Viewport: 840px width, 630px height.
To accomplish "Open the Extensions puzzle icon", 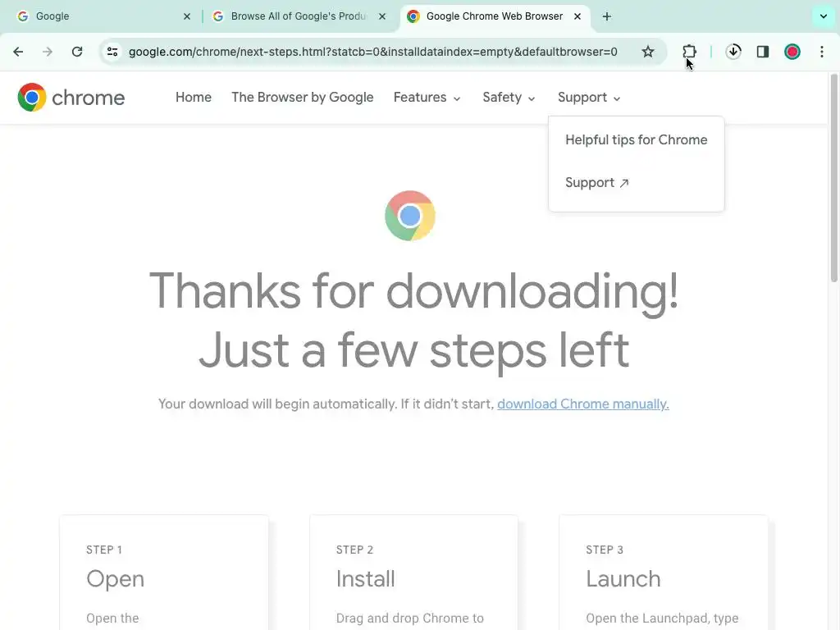I will [689, 52].
